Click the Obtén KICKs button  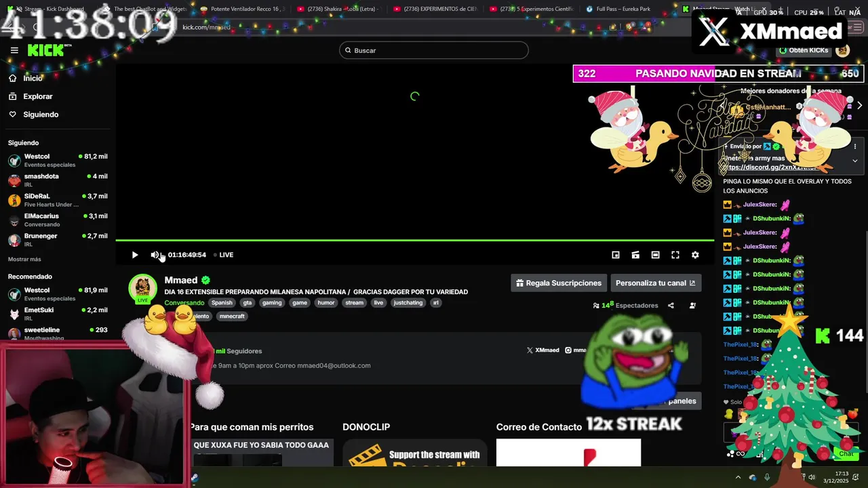pyautogui.click(x=804, y=50)
